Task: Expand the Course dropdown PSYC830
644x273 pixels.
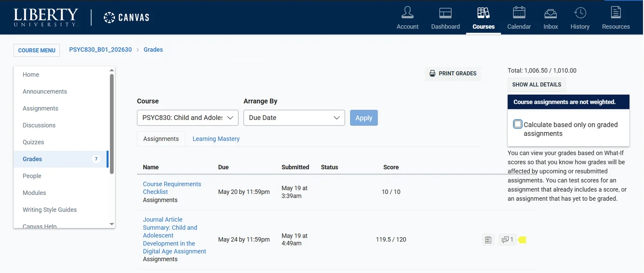Action: coord(188,118)
